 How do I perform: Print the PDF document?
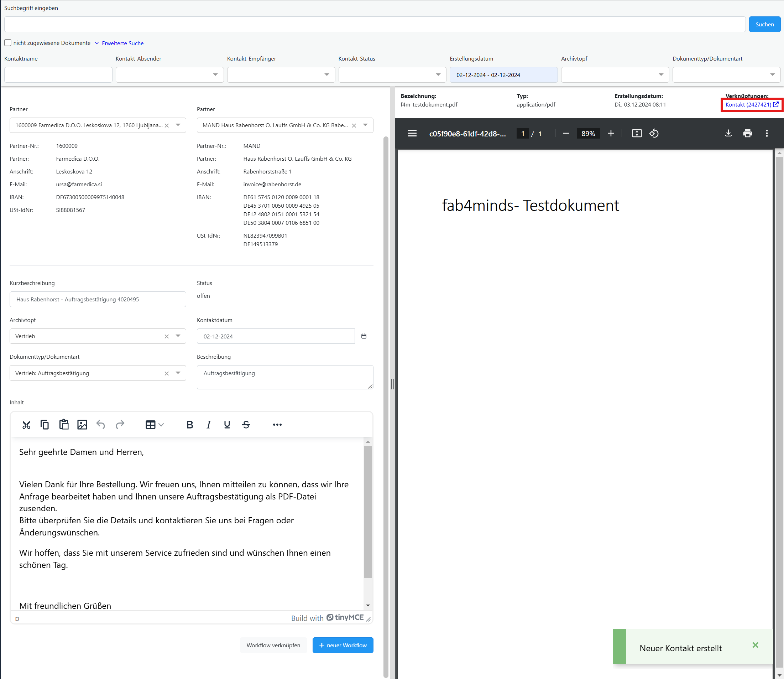[747, 133]
